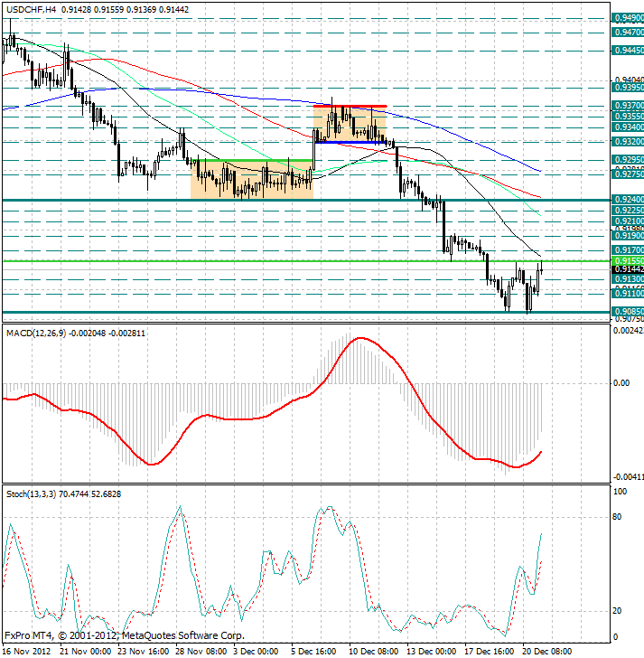Select the large orange consolidation rectangle below 0.9295
644x658 pixels.
tap(252, 179)
